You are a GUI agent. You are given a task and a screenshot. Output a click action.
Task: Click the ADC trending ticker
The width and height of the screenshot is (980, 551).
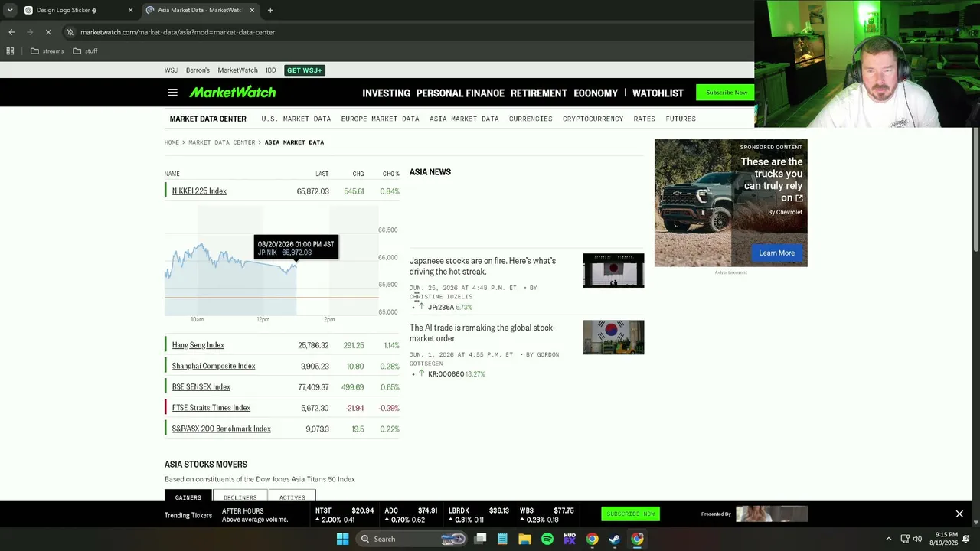(x=410, y=515)
